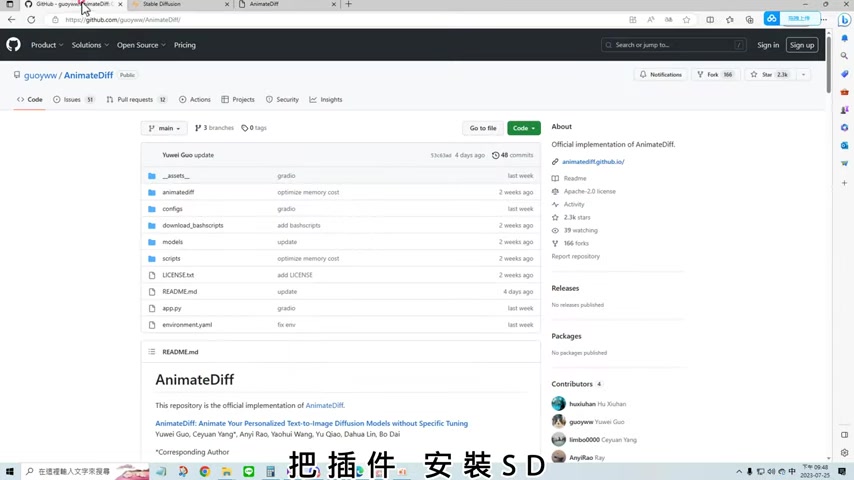Screen dimensions: 854x480
Task: Open the green Code dropdown button
Action: click(523, 128)
